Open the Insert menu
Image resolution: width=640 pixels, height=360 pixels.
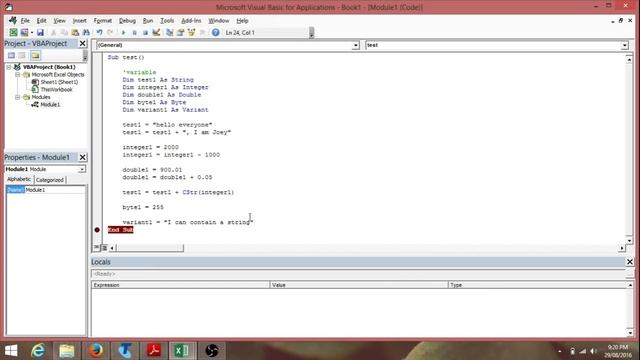[79, 20]
